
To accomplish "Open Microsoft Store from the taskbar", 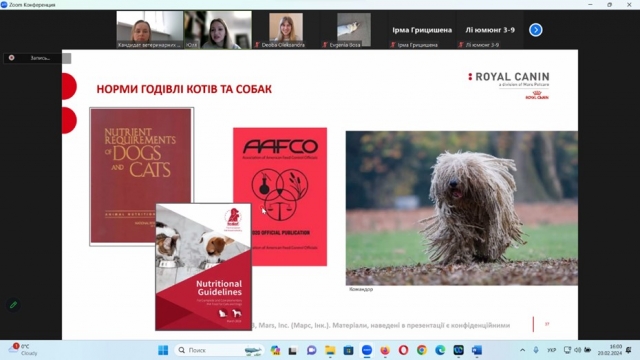I will (x=348, y=350).
